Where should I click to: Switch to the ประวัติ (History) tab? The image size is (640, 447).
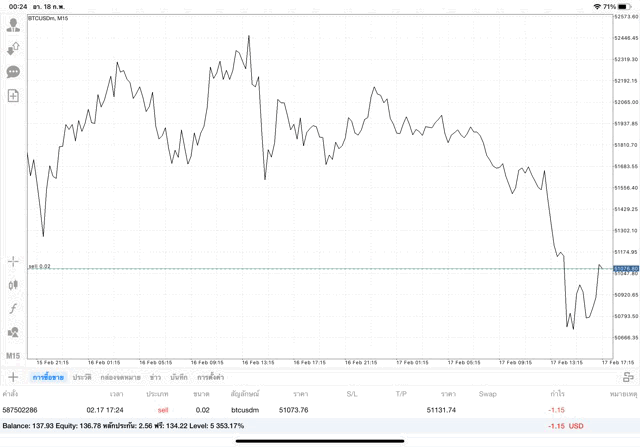(x=82, y=377)
